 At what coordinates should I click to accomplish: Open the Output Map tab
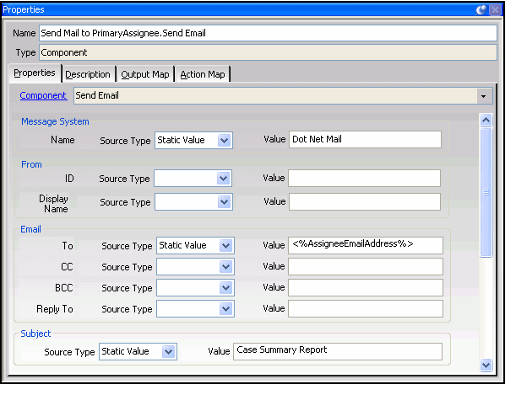click(145, 74)
